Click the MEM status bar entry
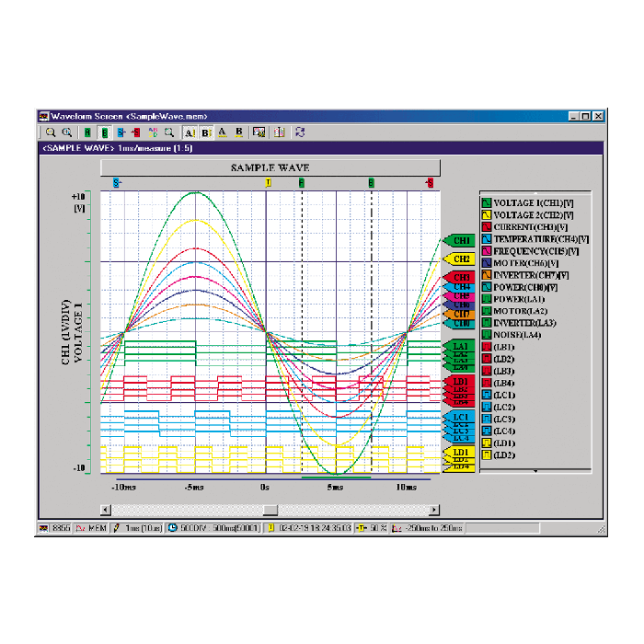Viewport: 644px width, 644px height. coord(92,528)
